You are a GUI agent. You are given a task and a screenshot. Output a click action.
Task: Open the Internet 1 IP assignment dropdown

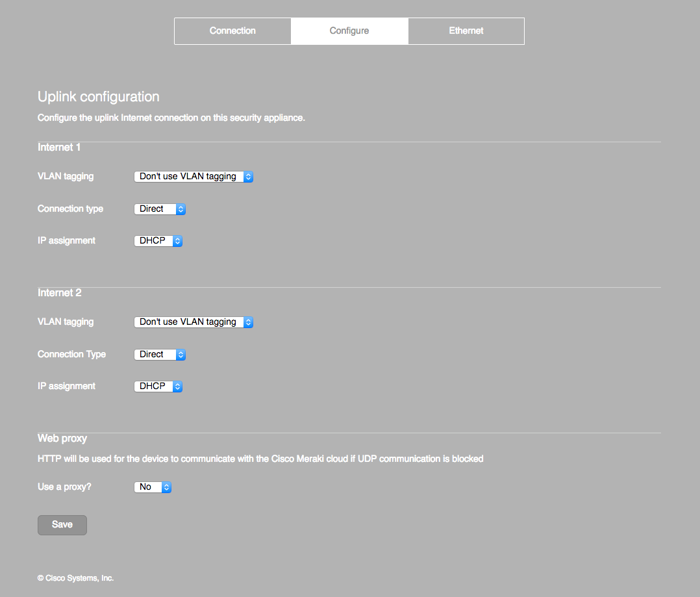[153, 240]
